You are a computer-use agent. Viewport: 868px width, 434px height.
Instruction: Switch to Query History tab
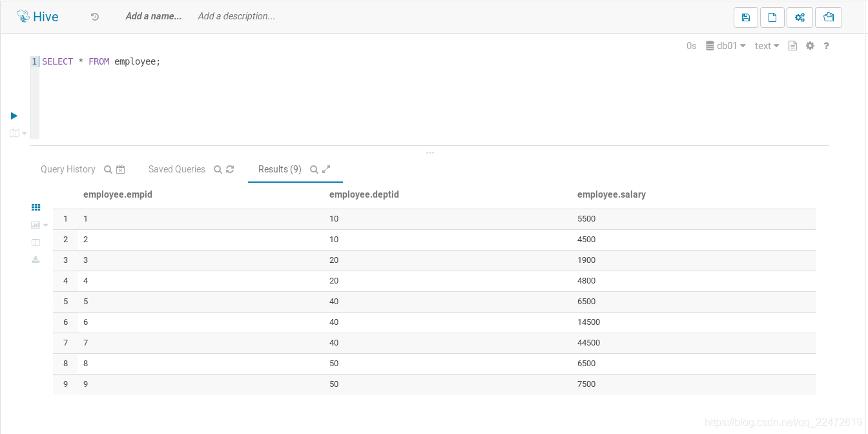pos(68,169)
